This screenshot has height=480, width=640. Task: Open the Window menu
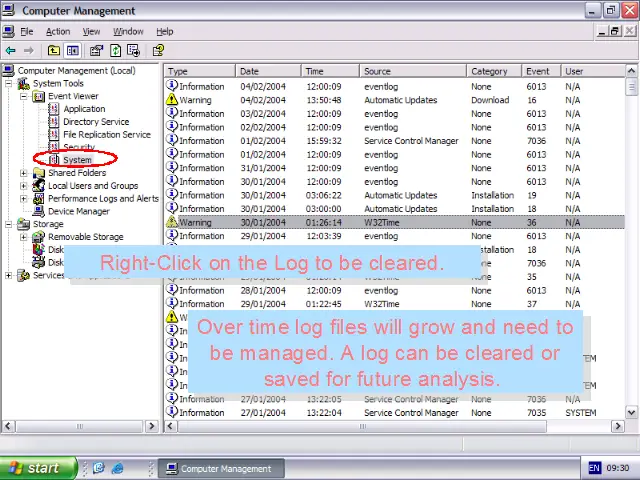point(128,31)
